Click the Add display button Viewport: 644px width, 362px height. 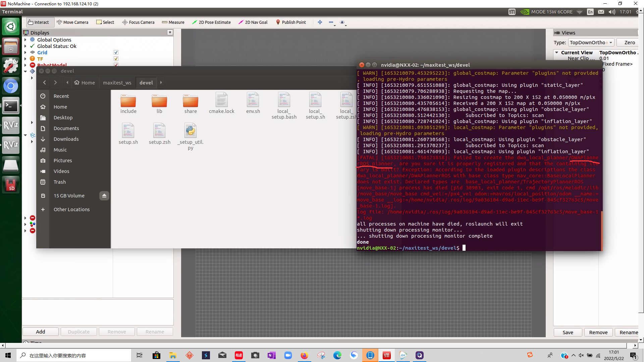(40, 331)
